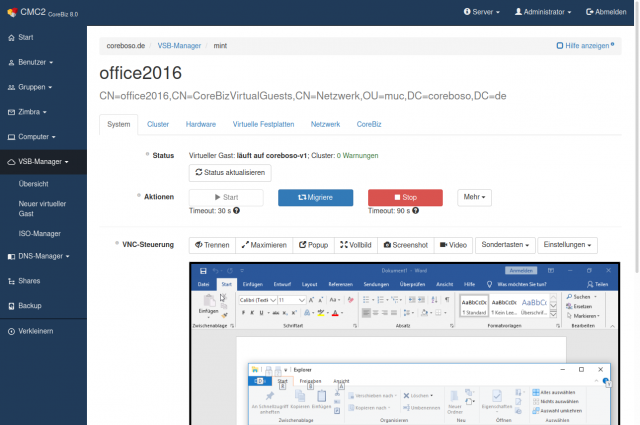Click the Maximieren VNC button
Viewport: 640px width, 425px height.
pyautogui.click(x=264, y=245)
